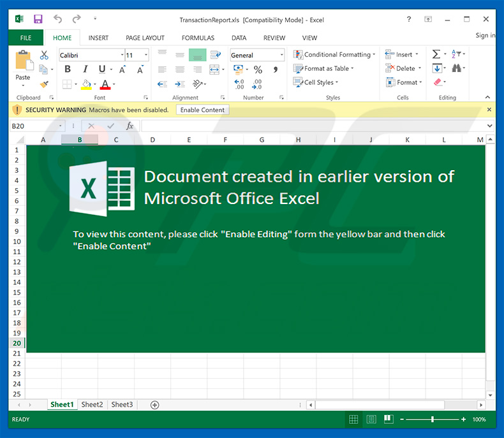The height and width of the screenshot is (438, 504).
Task: Copy selection using the Copy icon
Action: [43, 69]
